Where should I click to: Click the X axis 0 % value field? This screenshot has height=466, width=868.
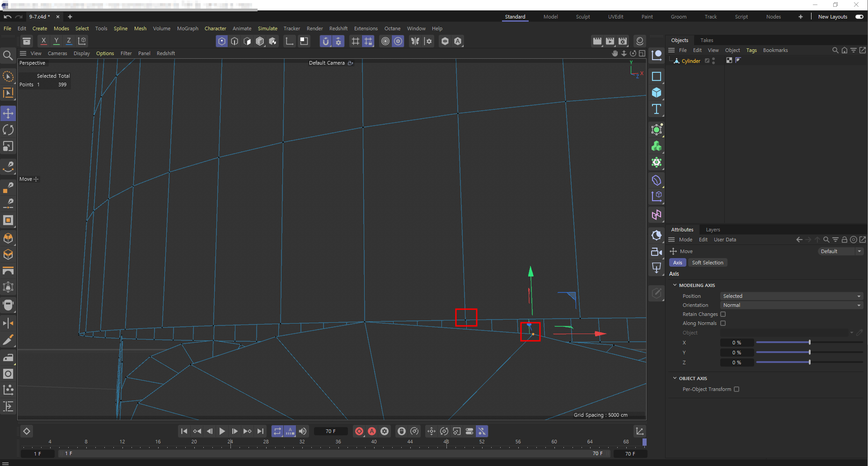[x=737, y=343]
